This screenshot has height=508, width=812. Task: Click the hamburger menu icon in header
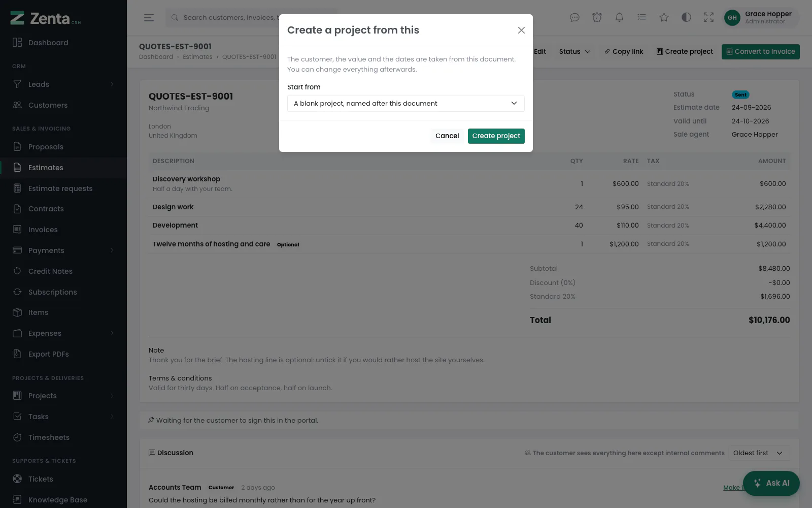tap(149, 18)
